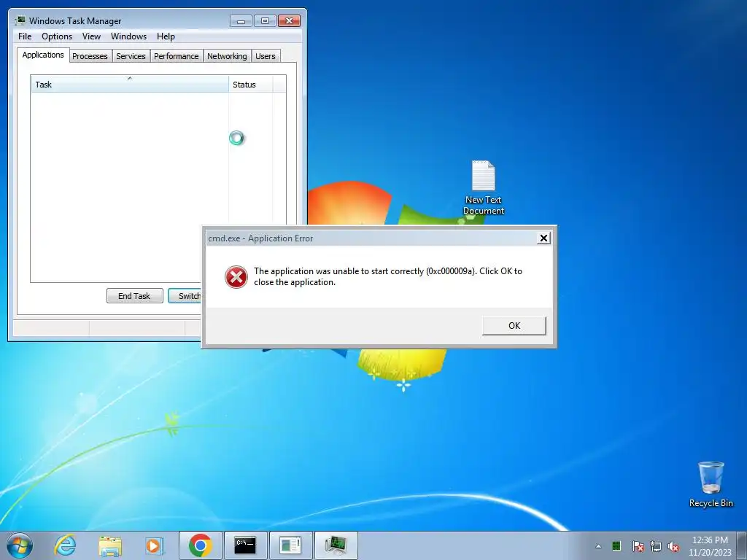
Task: Launch Internet Explorer from the taskbar
Action: click(x=65, y=545)
